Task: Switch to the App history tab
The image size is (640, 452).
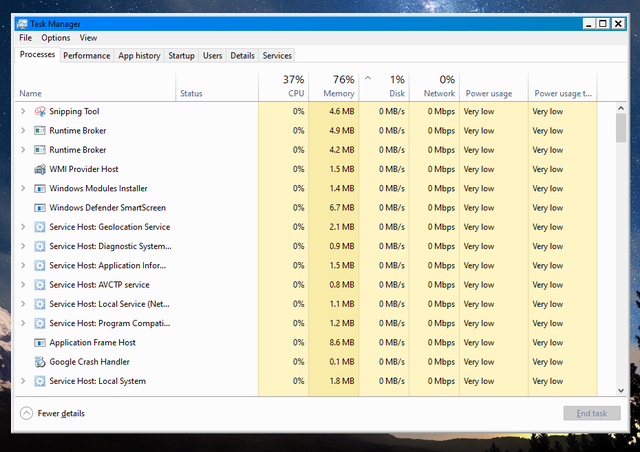Action: click(x=139, y=56)
